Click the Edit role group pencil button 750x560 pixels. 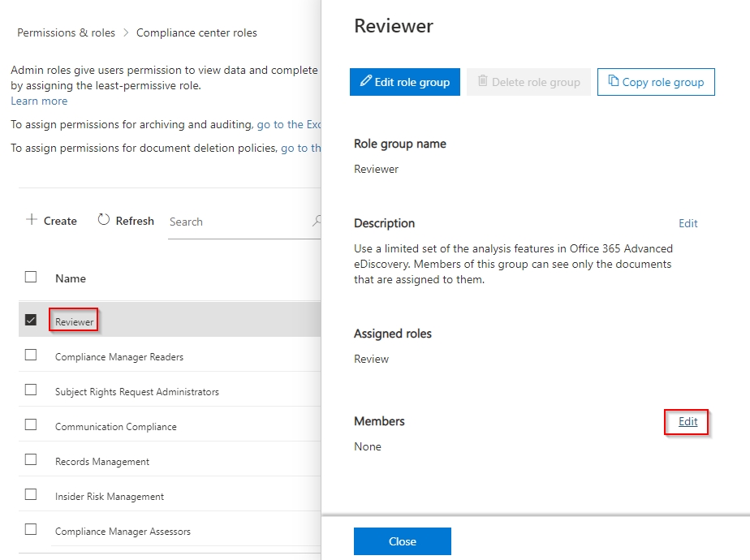[405, 82]
